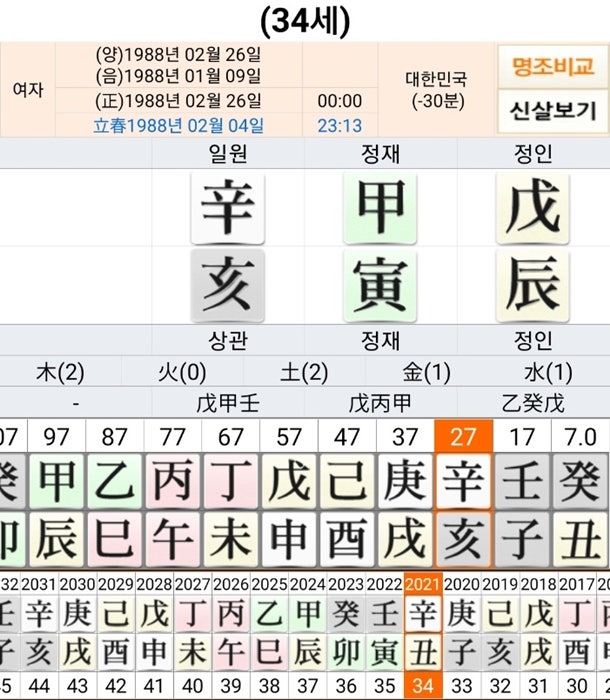Tap the 酉 branch in age 47 daeun
The width and height of the screenshot is (610, 700).
[x=347, y=539]
